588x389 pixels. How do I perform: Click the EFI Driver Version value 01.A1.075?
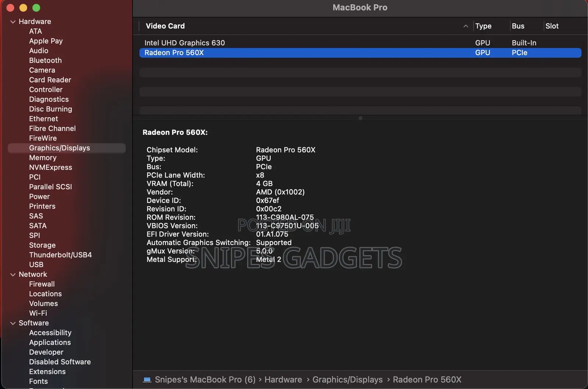click(x=272, y=234)
